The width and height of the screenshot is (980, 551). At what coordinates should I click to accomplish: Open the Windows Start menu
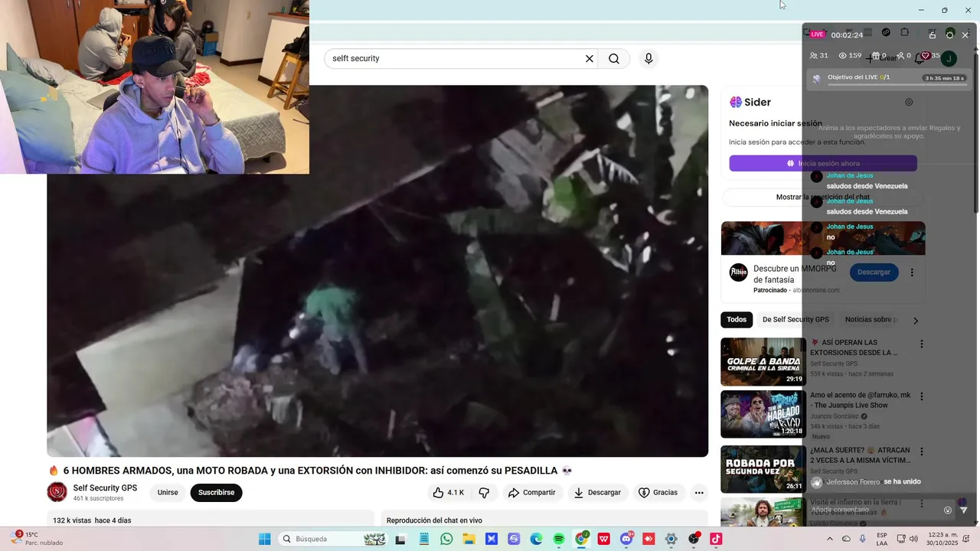tap(264, 539)
